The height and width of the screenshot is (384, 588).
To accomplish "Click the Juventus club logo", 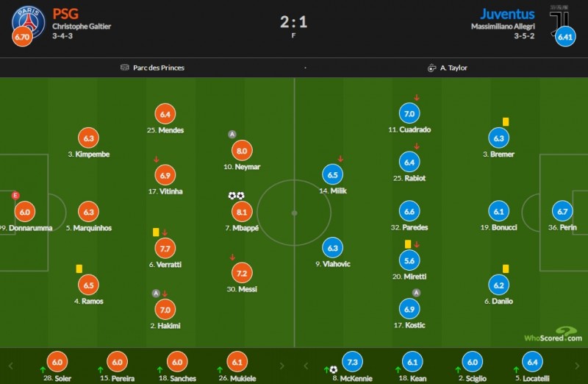I will [x=560, y=18].
